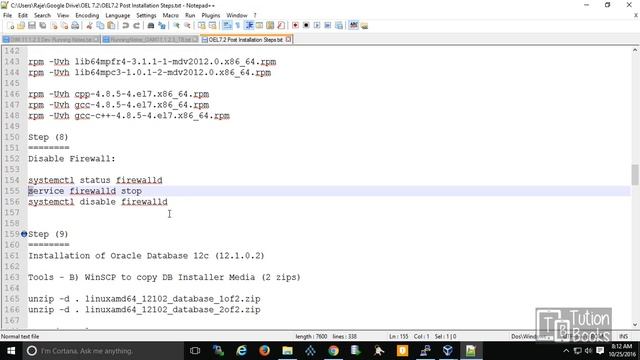
Task: Open the Plugins menu
Action: 211,16
